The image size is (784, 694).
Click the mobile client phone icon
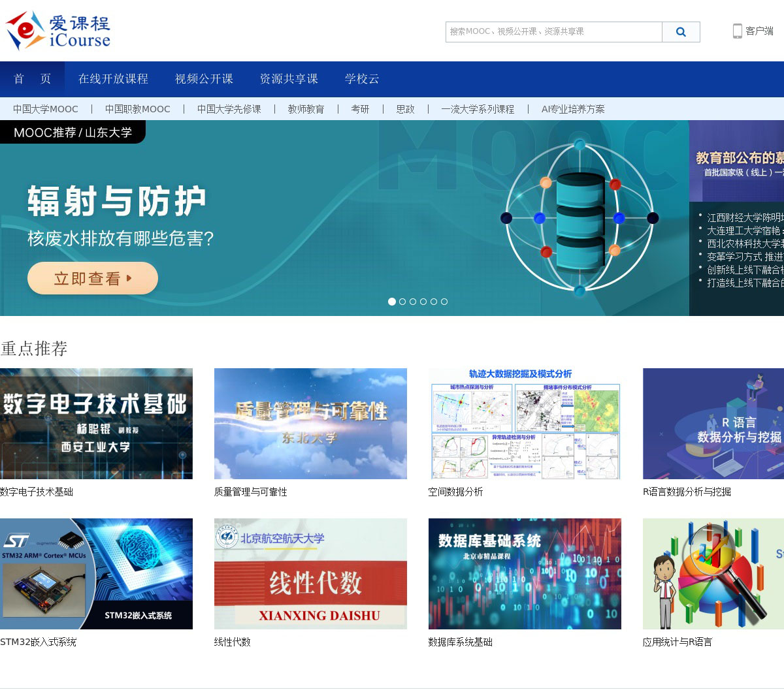click(737, 31)
